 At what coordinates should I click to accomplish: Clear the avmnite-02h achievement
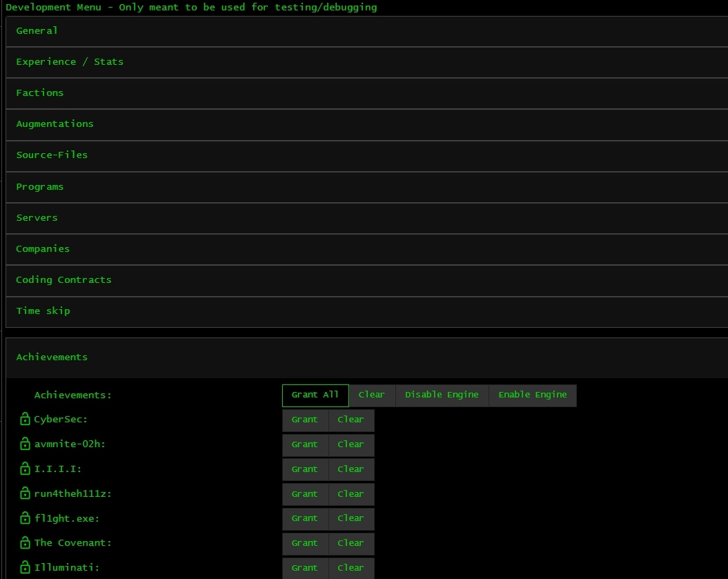pos(351,445)
